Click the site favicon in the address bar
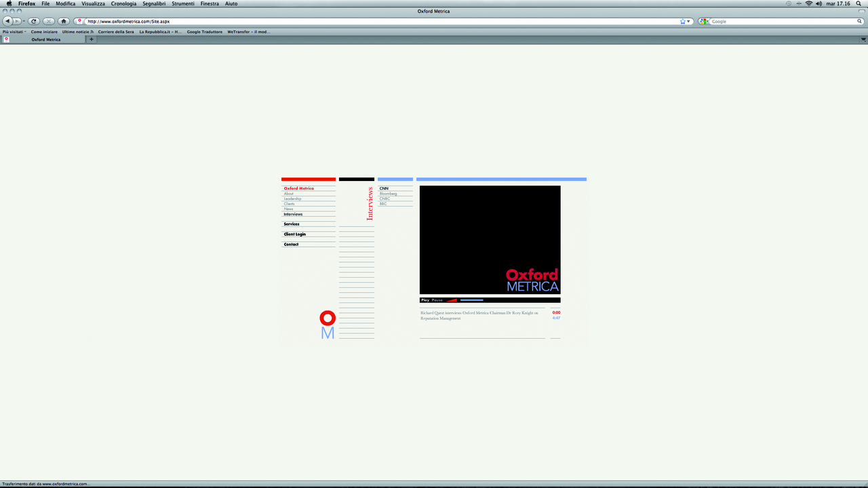Image resolution: width=868 pixels, height=488 pixels. click(x=80, y=21)
